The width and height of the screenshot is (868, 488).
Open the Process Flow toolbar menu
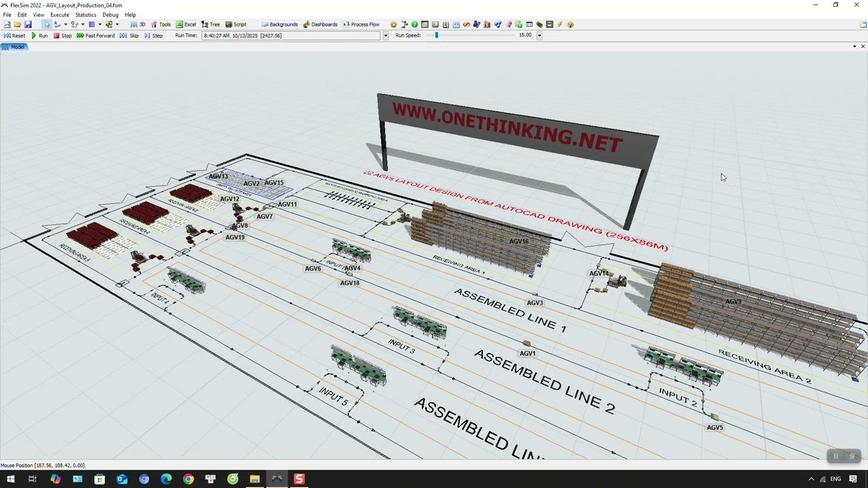pyautogui.click(x=361, y=24)
